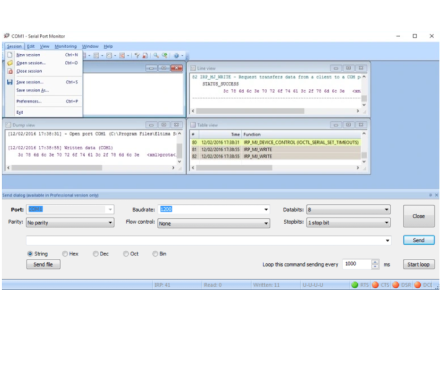This screenshot has height=375, width=440.
Task: Open dropdown arrow next to Help toolbar icon
Action: (182, 55)
